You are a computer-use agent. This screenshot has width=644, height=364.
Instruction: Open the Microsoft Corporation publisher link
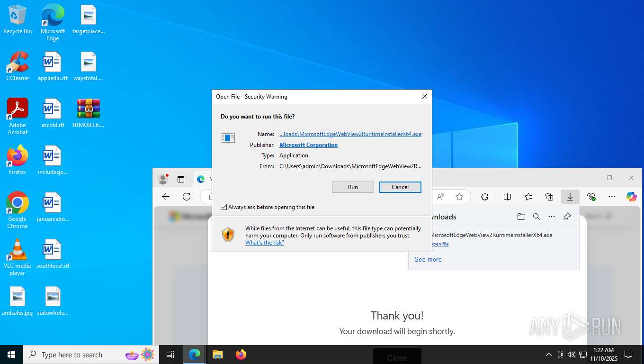[308, 145]
